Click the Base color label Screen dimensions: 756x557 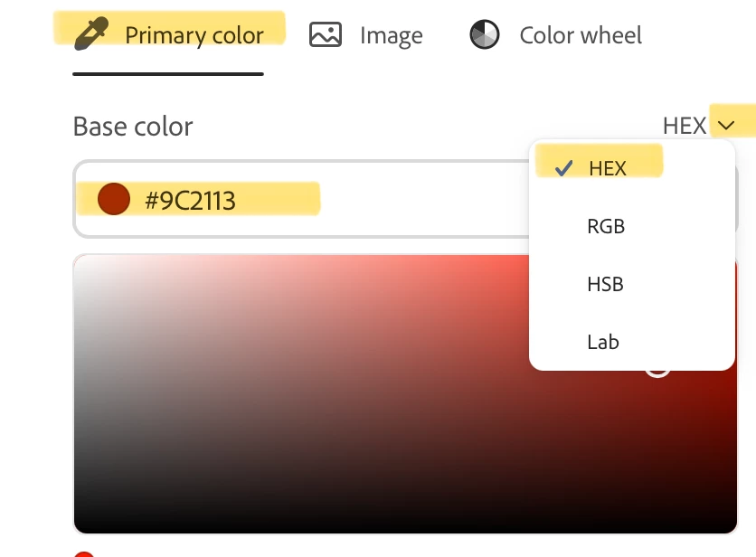coord(133,127)
